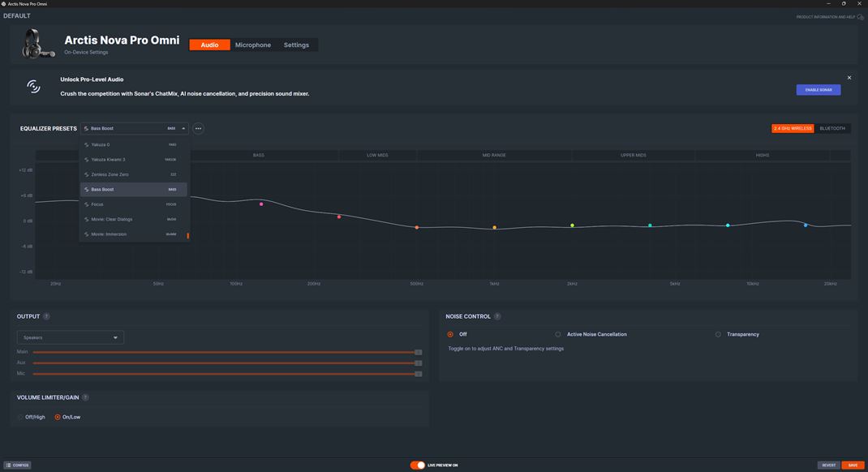Image resolution: width=868 pixels, height=472 pixels.
Task: Choose the Movie: Clear Dialogs preset
Action: [133, 219]
